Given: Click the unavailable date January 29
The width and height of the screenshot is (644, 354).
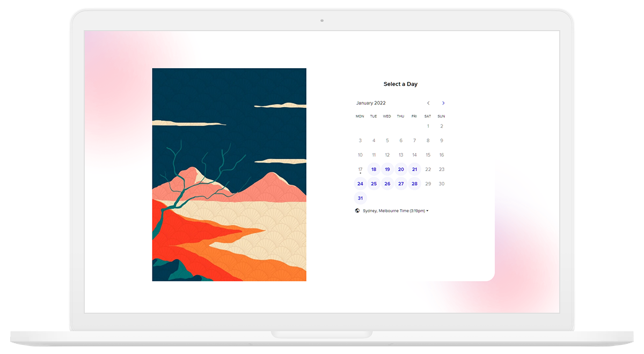Looking at the screenshot, I should coord(428,184).
